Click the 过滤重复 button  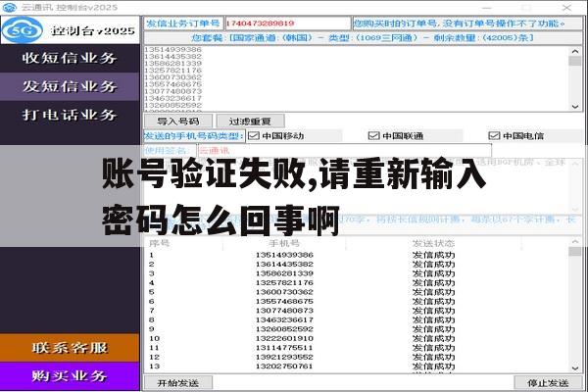[250, 122]
